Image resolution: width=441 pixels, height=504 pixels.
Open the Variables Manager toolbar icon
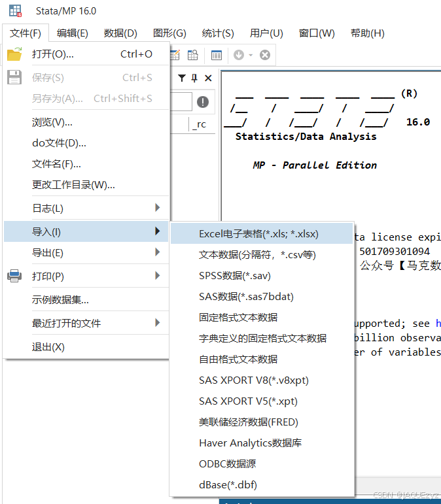[x=217, y=55]
